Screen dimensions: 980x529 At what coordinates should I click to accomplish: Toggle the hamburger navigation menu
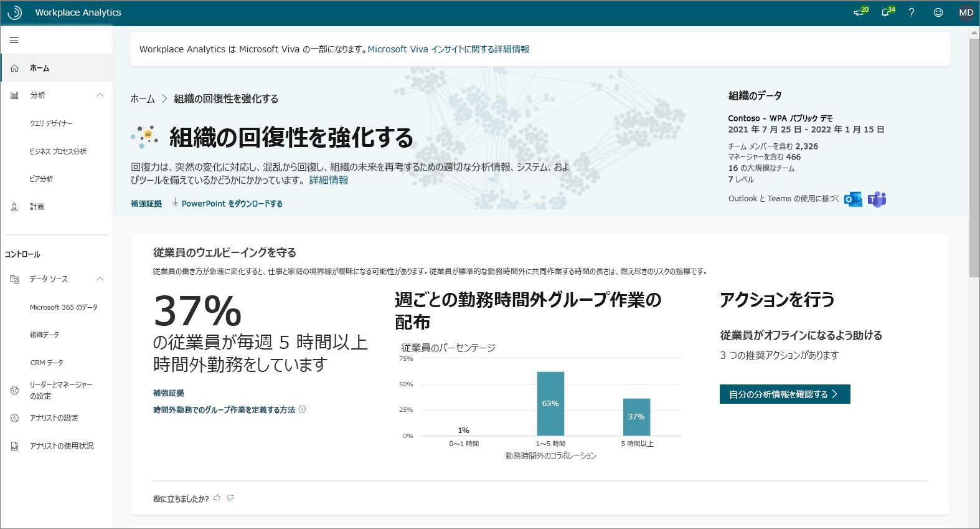[14, 41]
